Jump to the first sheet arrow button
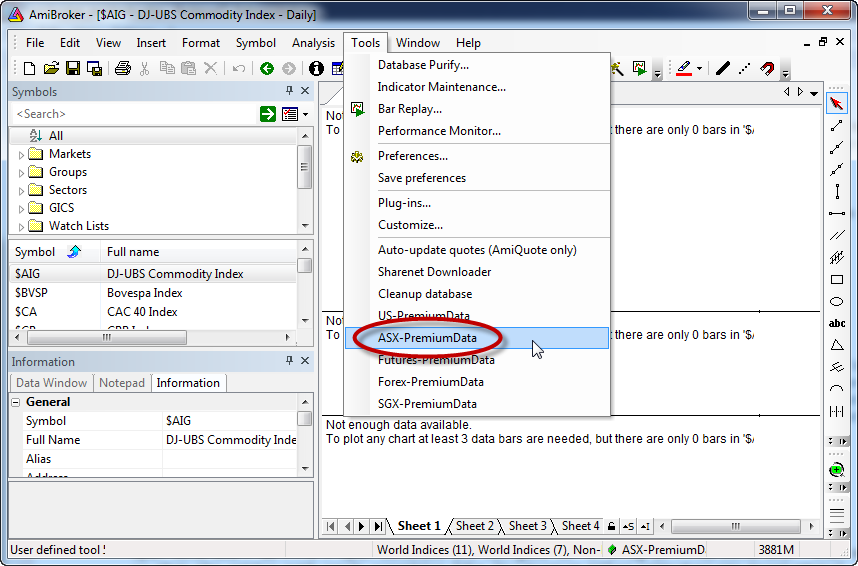This screenshot has width=858, height=566. 331,526
